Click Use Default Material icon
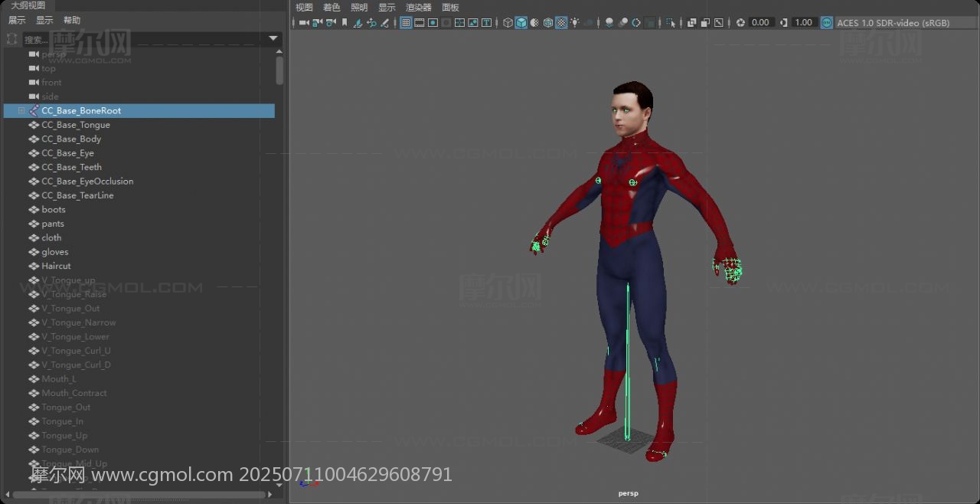The height and width of the screenshot is (504, 980). click(x=534, y=23)
